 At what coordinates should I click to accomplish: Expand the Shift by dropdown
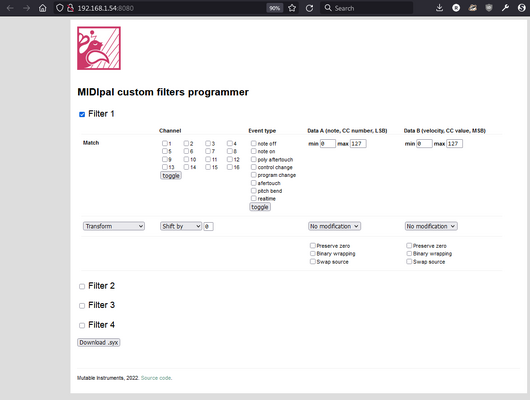(181, 226)
